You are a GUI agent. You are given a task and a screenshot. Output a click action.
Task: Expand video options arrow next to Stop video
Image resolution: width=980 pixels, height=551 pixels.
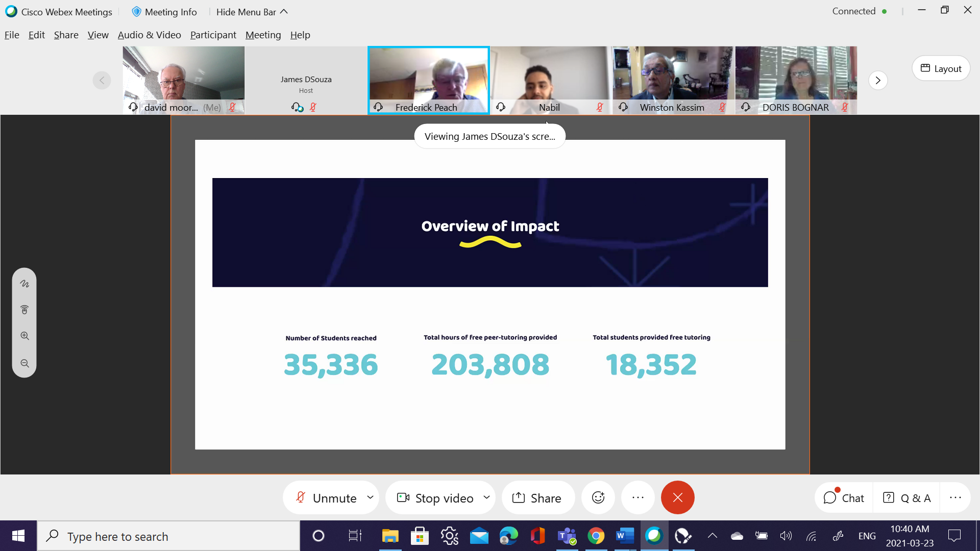coord(486,497)
